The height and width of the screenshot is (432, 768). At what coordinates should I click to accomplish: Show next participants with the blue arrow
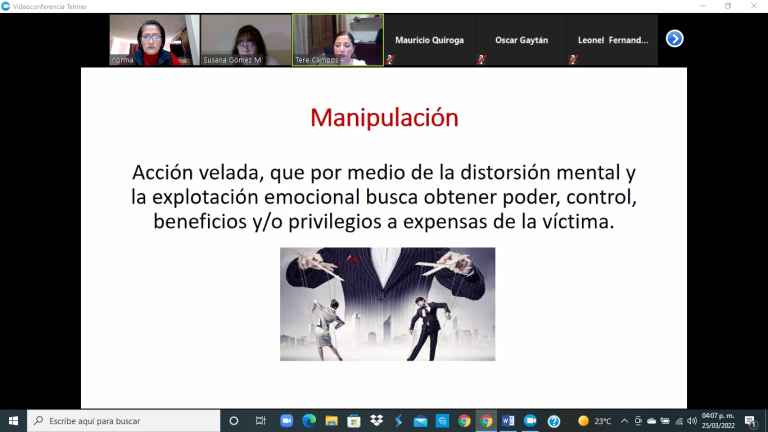coord(674,39)
